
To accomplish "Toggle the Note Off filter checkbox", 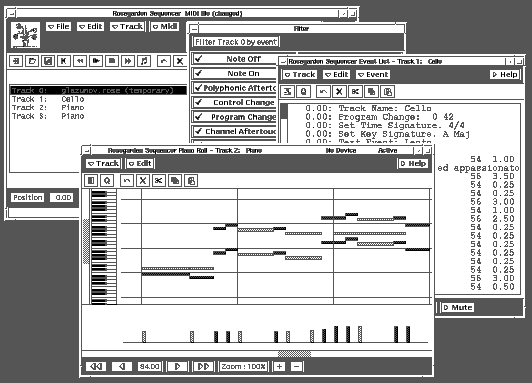I will point(235,59).
